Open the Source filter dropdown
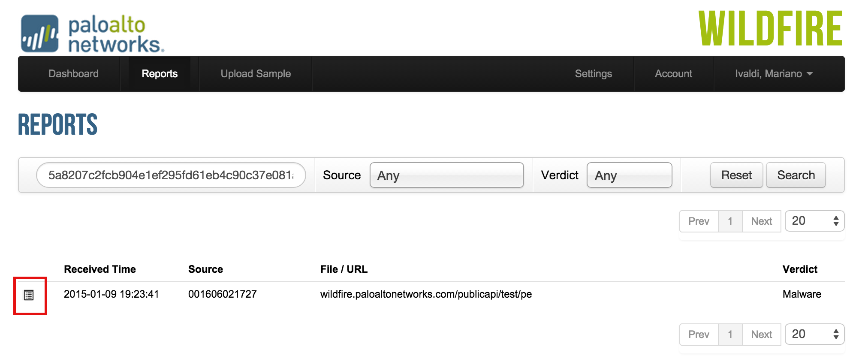The height and width of the screenshot is (356, 868). point(446,175)
